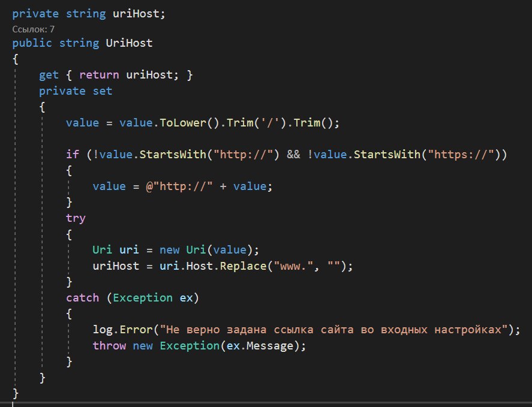This screenshot has width=532, height=407.
Task: Click the 'ToLower()' method call
Action: pyautogui.click(x=190, y=123)
